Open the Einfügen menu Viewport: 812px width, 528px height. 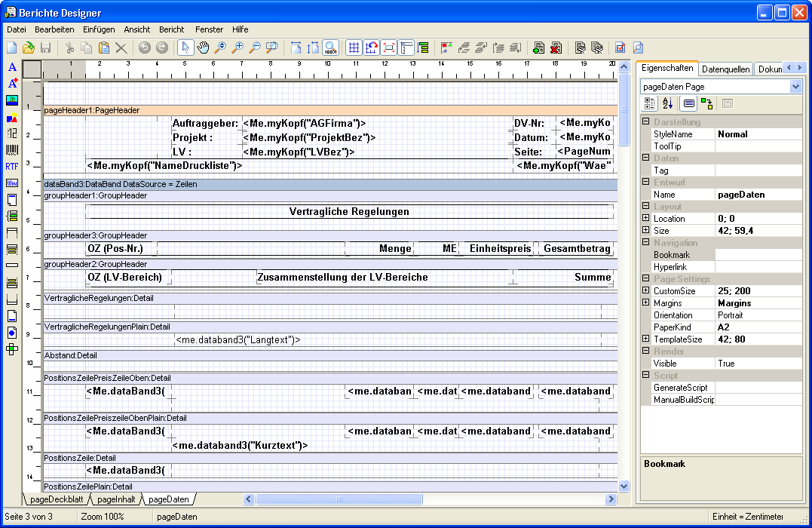pyautogui.click(x=99, y=29)
